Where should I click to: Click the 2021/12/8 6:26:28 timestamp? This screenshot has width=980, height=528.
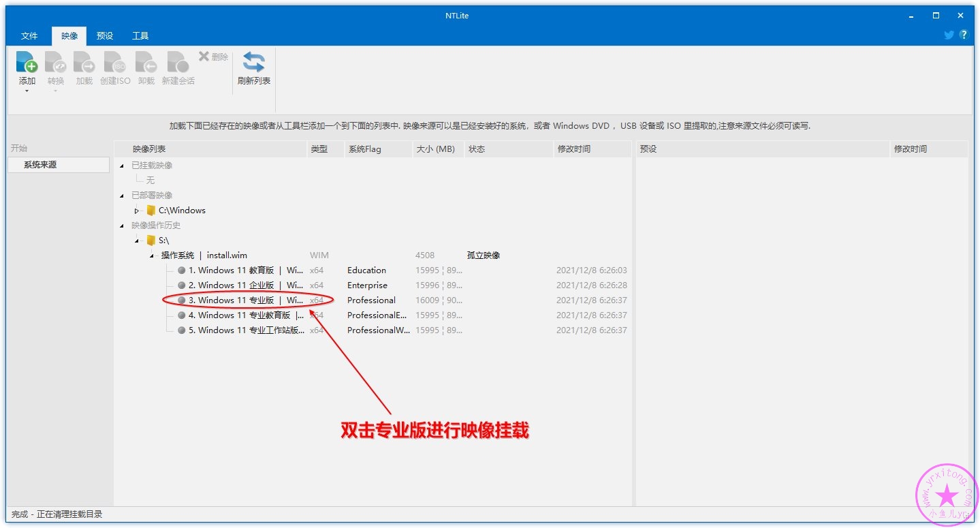point(592,285)
